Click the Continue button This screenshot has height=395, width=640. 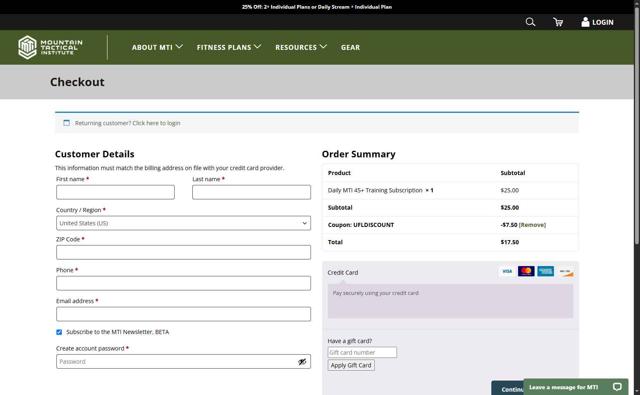pyautogui.click(x=508, y=388)
